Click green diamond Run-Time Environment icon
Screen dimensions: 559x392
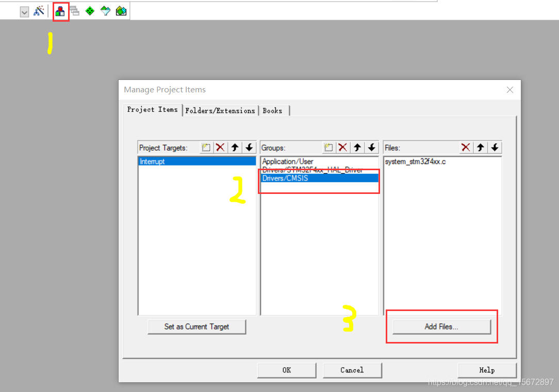(x=90, y=11)
